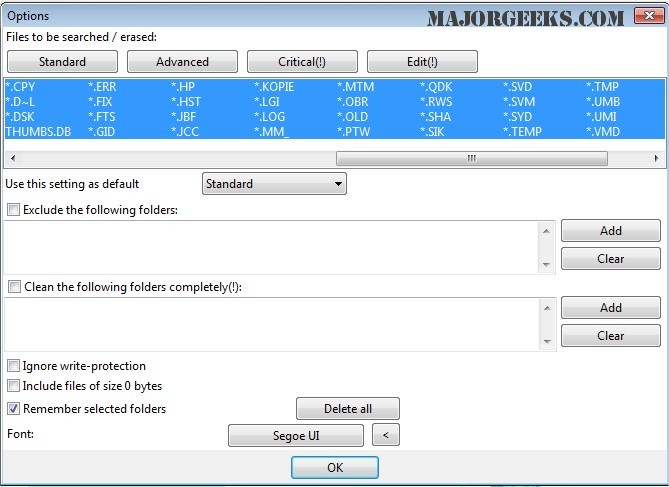Viewport: 669px width, 487px height.
Task: Confirm options with the OK button
Action: 335,467
